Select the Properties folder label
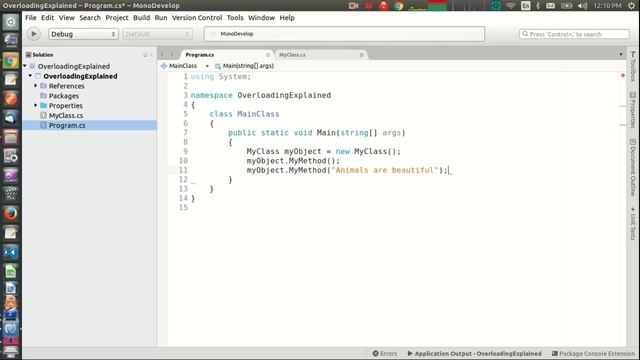640x360 pixels. pos(66,106)
